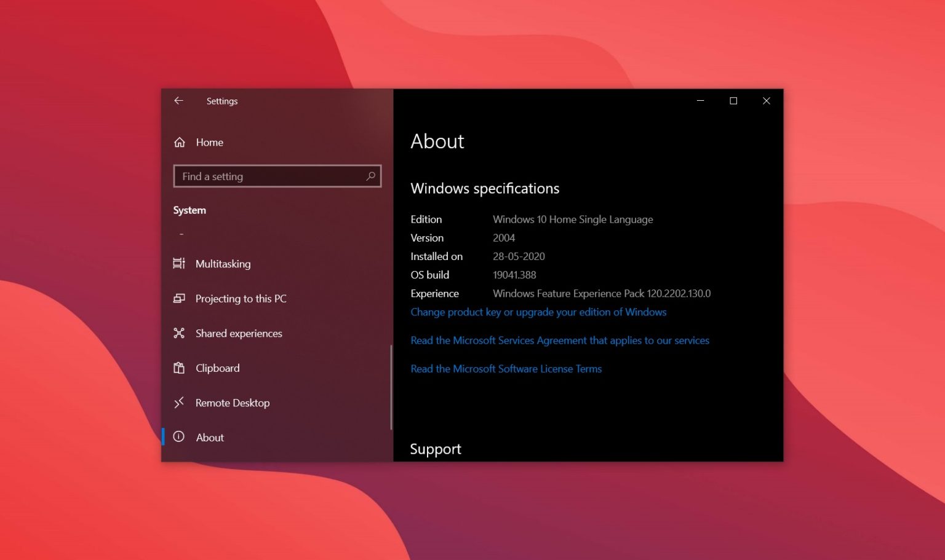Select the Projecting to this PC icon
The height and width of the screenshot is (560, 945).
pyautogui.click(x=179, y=298)
